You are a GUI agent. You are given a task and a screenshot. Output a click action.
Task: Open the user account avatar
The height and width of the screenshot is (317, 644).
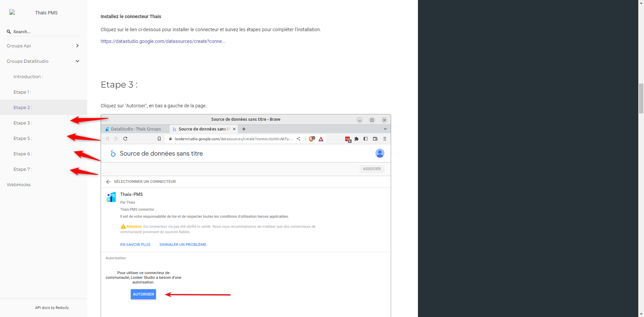coord(380,153)
